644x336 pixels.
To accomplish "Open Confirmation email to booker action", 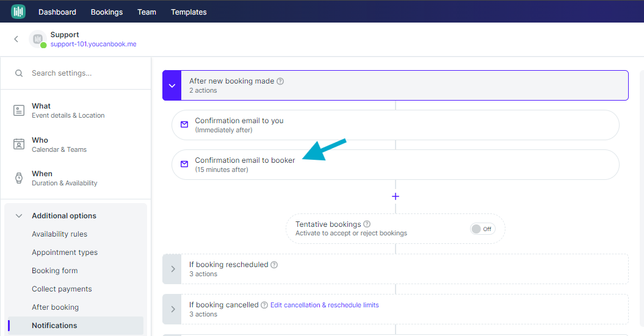I will [x=395, y=165].
